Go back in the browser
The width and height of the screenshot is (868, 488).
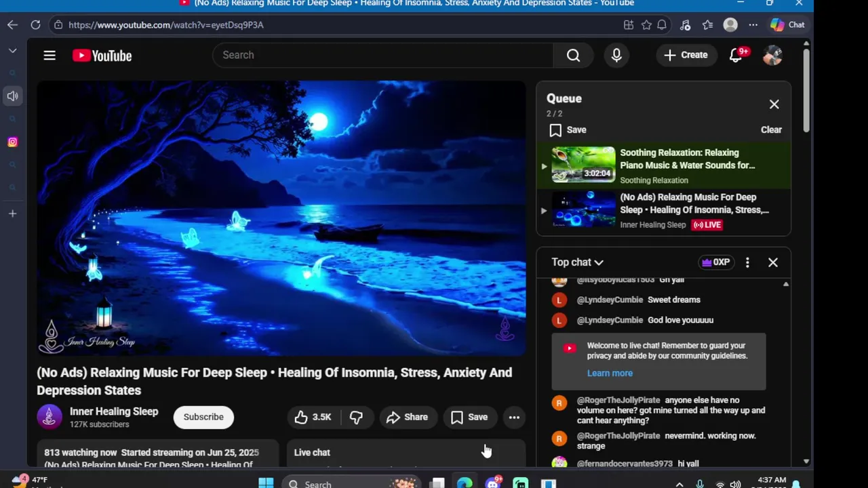pos(12,24)
